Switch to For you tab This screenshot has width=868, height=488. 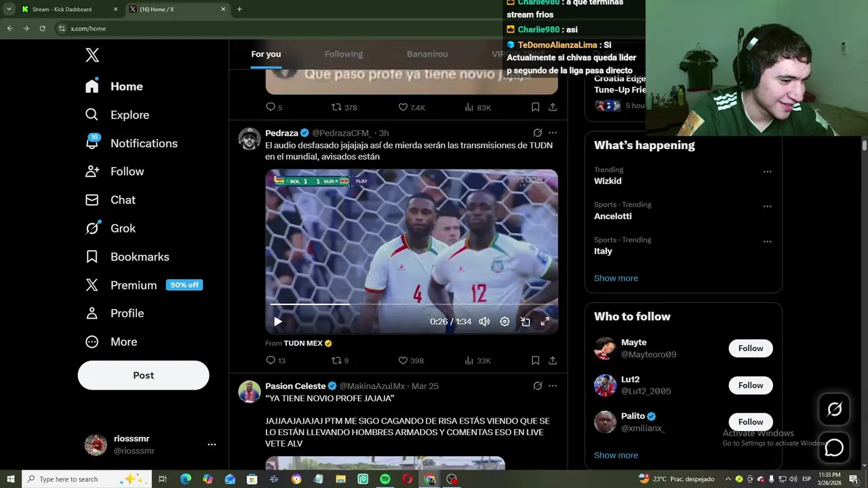click(x=266, y=54)
